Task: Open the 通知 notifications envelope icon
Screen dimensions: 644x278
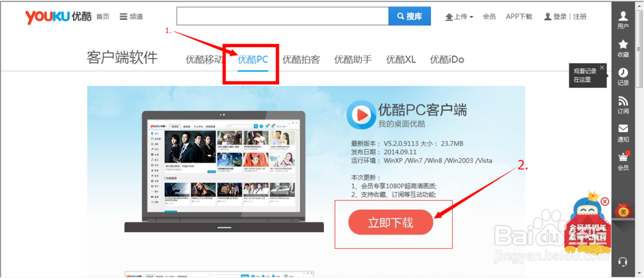Action: point(623,133)
